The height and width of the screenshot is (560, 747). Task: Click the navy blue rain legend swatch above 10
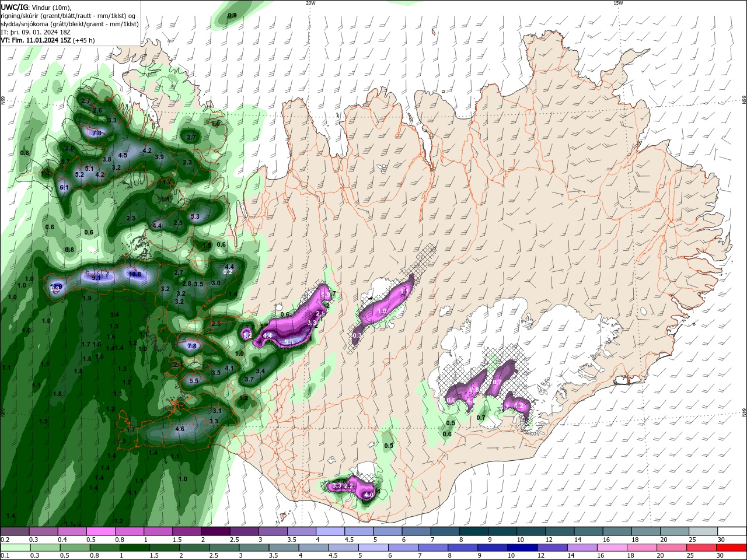point(522,548)
